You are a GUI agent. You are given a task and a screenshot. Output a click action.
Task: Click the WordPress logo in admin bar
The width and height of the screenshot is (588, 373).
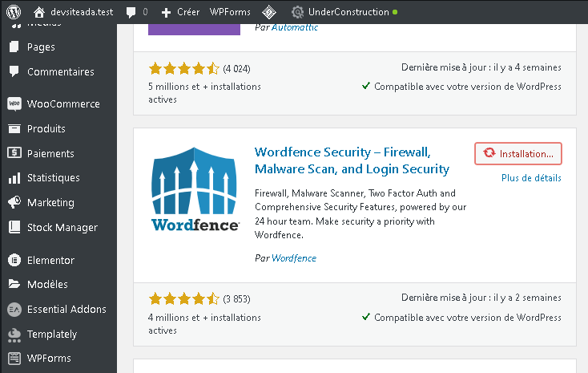tap(13, 12)
